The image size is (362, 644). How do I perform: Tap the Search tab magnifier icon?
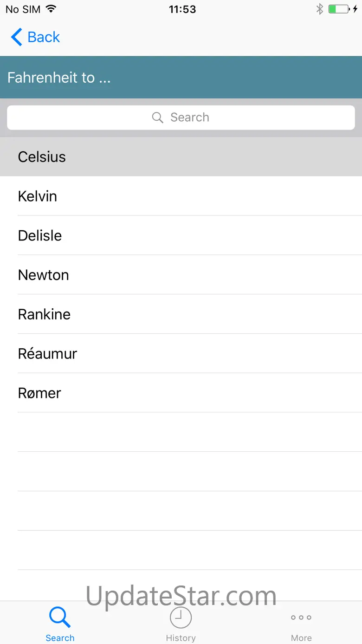click(60, 618)
